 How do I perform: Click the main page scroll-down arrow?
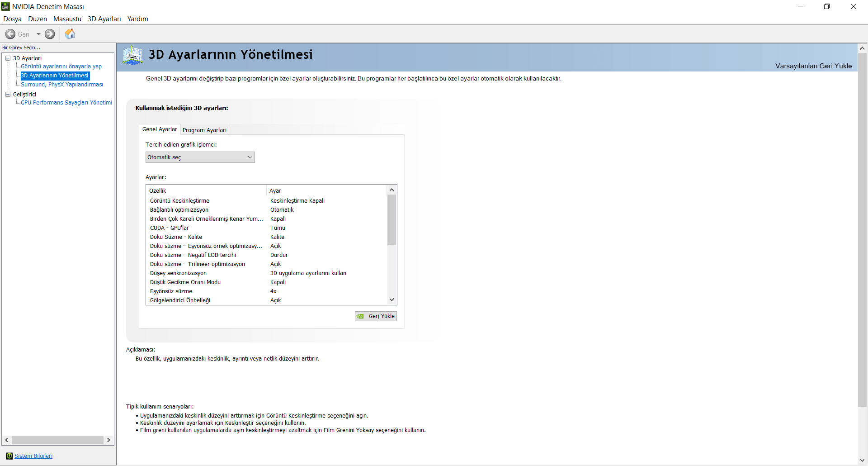pyautogui.click(x=862, y=461)
